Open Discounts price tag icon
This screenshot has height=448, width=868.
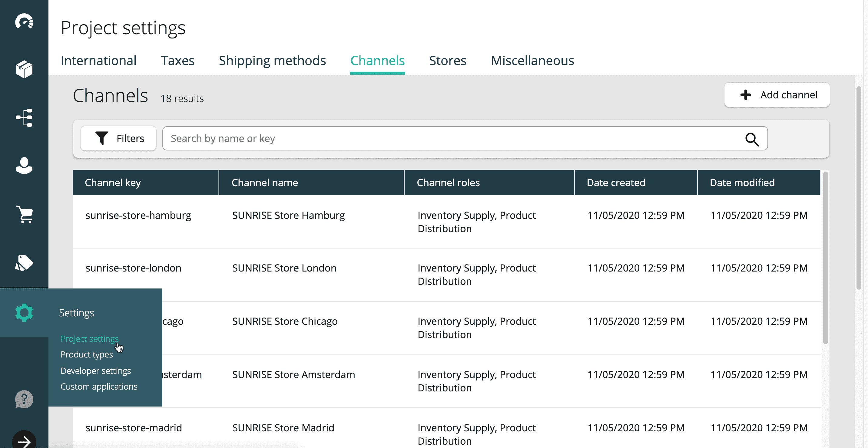[24, 263]
